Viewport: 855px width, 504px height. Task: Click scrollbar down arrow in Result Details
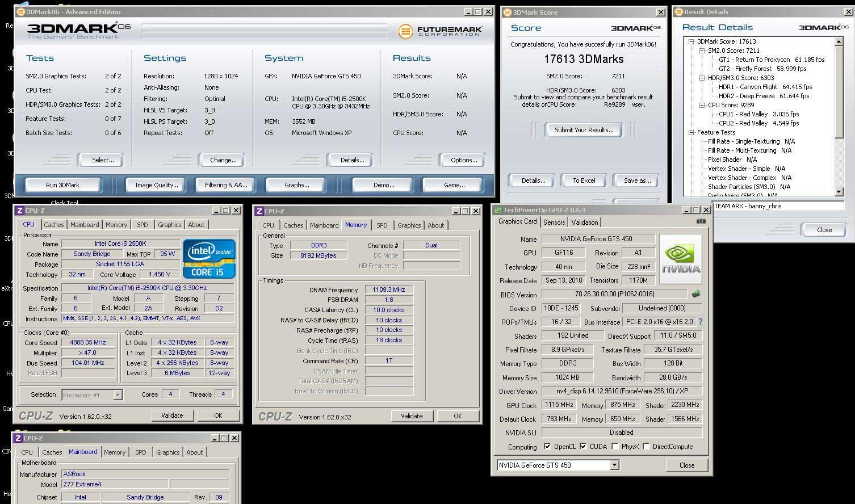(x=839, y=192)
